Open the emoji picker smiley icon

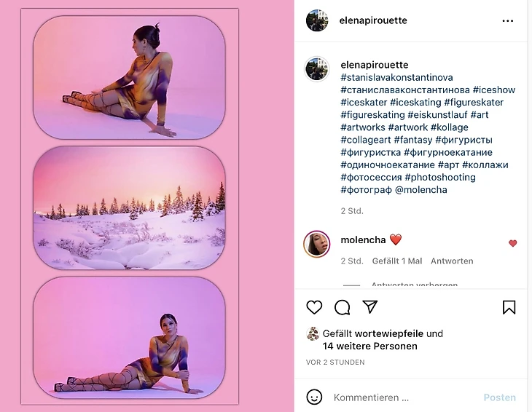pos(314,397)
